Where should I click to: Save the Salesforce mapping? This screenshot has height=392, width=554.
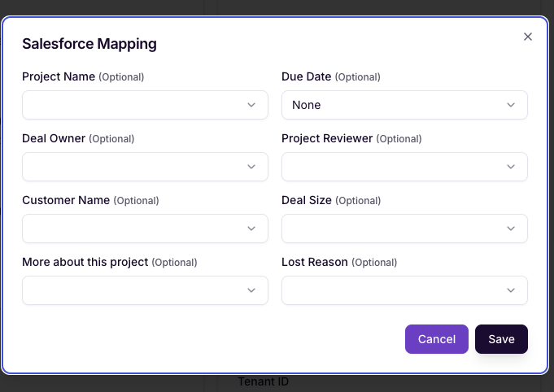click(x=501, y=339)
